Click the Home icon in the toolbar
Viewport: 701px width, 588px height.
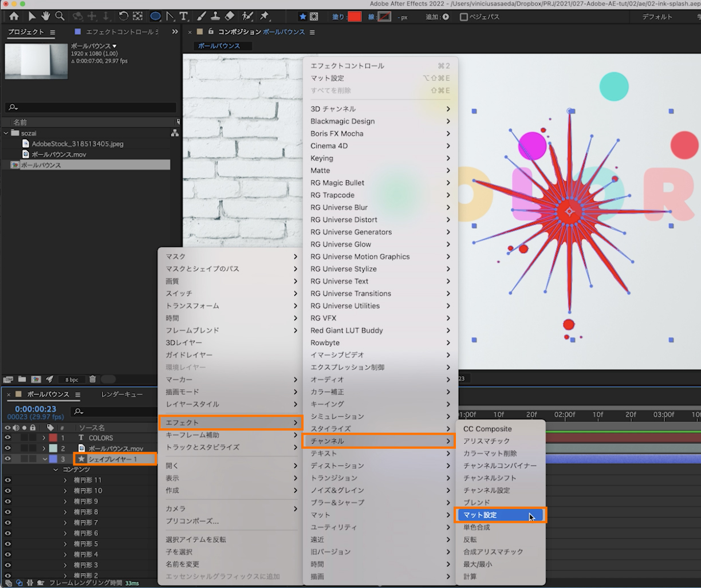[14, 17]
